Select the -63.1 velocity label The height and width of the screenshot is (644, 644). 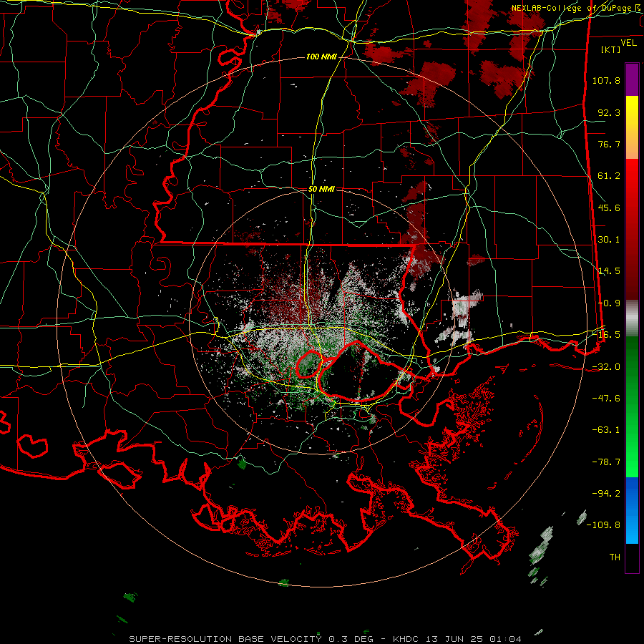pos(606,430)
